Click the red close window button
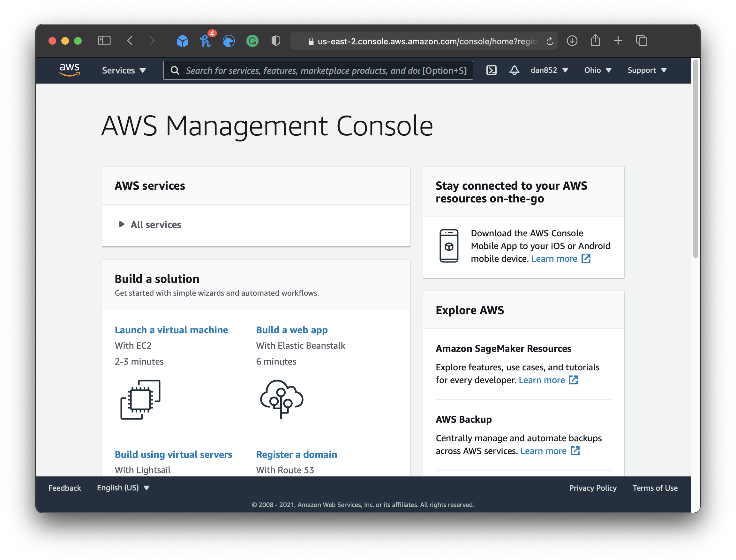This screenshot has height=560, width=736. click(x=52, y=41)
